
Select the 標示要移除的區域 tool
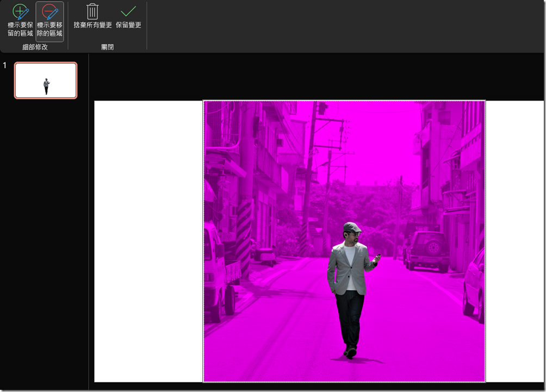pyautogui.click(x=49, y=21)
